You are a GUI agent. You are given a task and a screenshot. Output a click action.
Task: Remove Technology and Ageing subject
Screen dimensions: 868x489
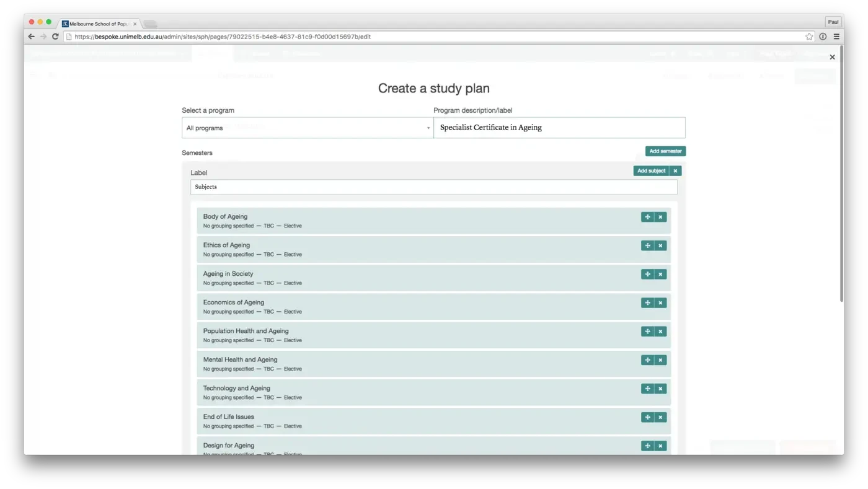point(660,389)
